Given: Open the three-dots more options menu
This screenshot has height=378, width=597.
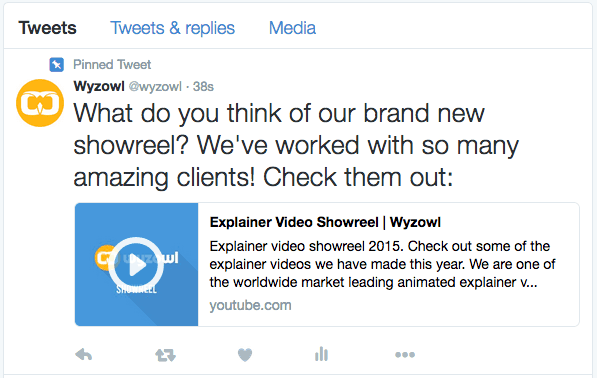Looking at the screenshot, I should point(405,355).
